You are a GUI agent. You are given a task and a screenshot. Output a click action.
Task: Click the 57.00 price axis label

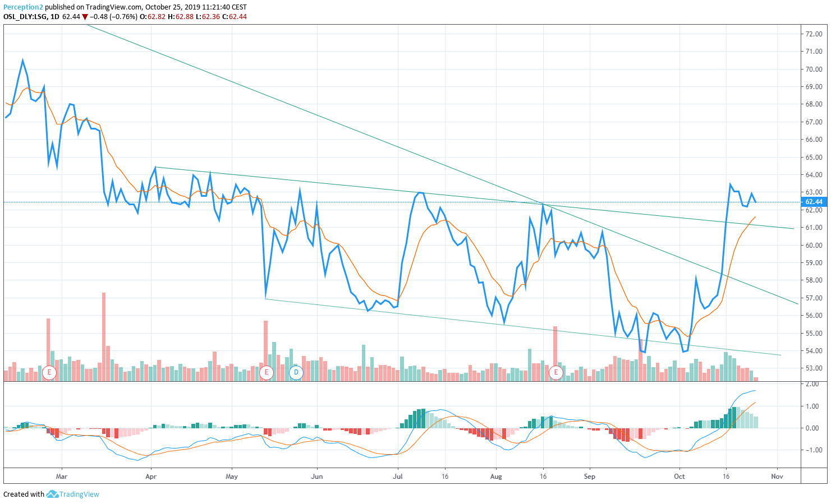pos(814,298)
